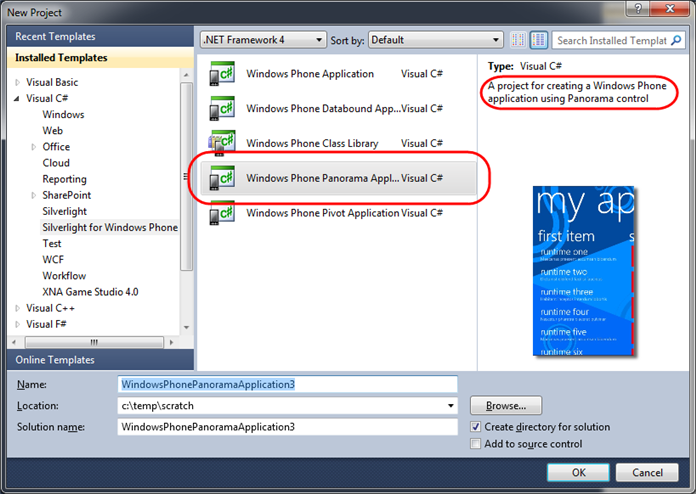
Task: Click the Windows Phone Databound Application icon
Action: (221, 108)
